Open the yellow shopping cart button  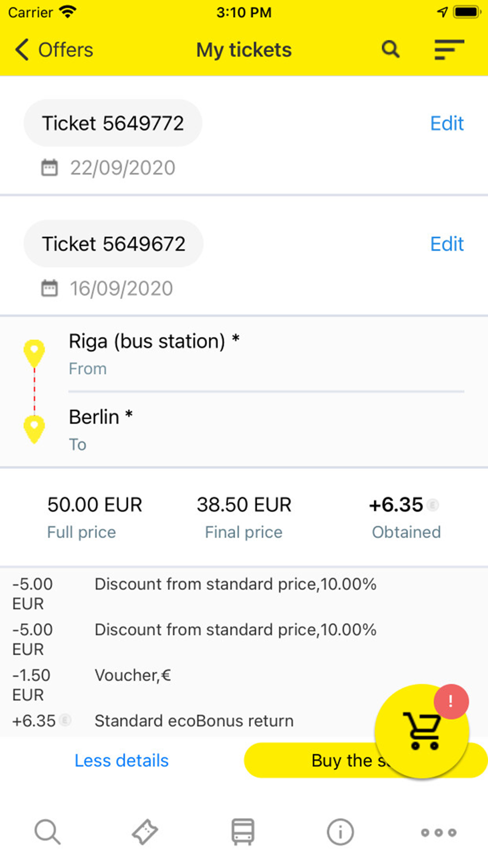421,732
